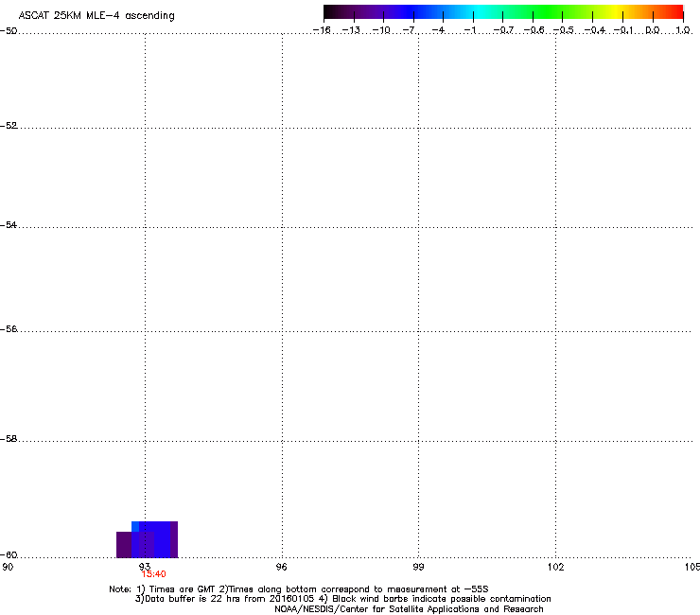The width and height of the screenshot is (700, 615).
Task: Click the green section of the colorbar
Action: pyautogui.click(x=549, y=11)
